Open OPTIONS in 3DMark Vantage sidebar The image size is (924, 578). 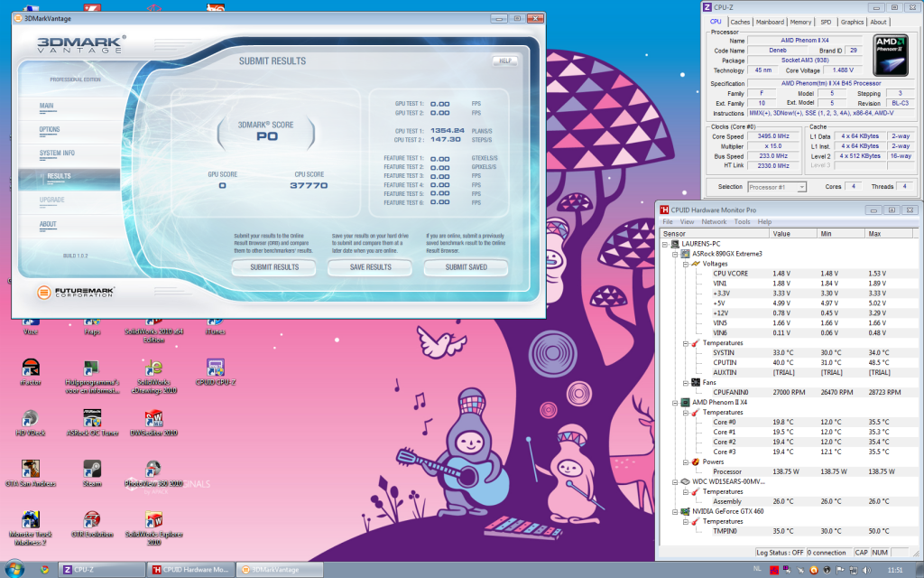point(50,130)
